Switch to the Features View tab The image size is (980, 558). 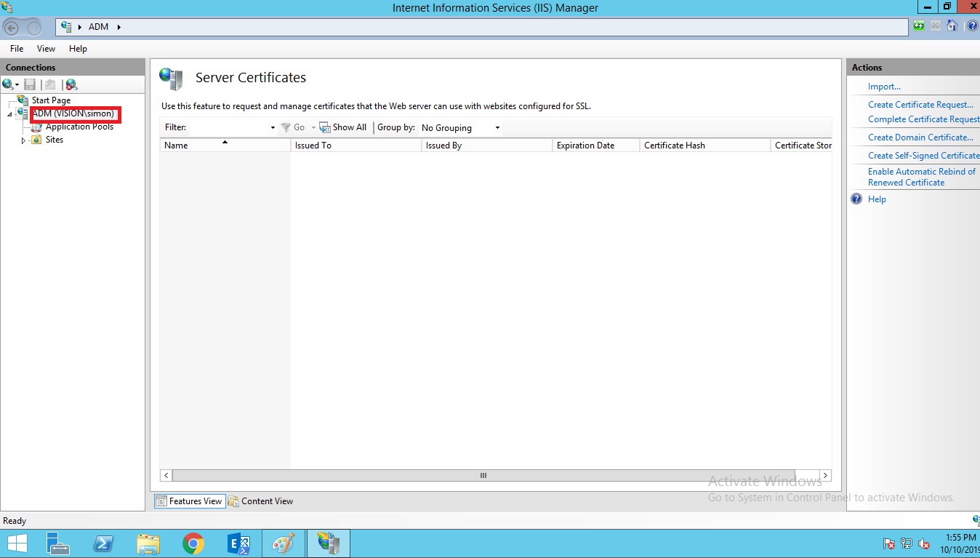click(x=189, y=501)
